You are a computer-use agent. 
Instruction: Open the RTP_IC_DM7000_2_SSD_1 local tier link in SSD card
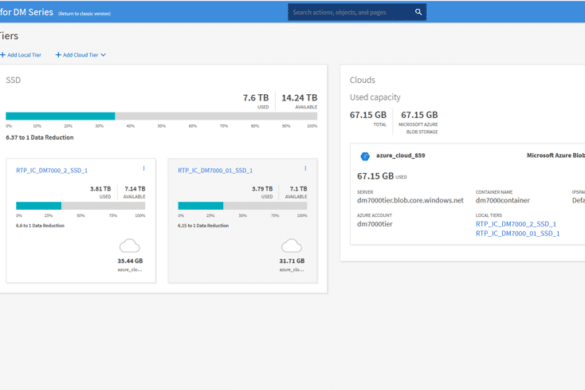pos(52,170)
